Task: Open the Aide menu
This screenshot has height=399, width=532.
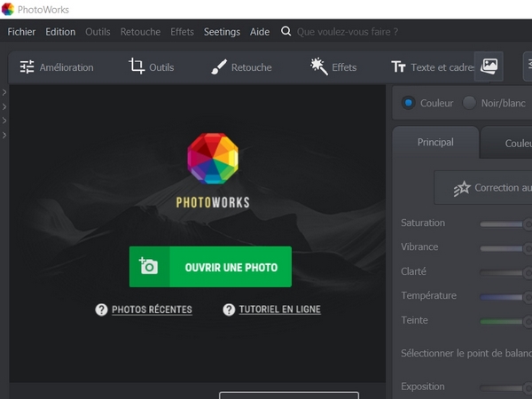Action: coord(260,32)
